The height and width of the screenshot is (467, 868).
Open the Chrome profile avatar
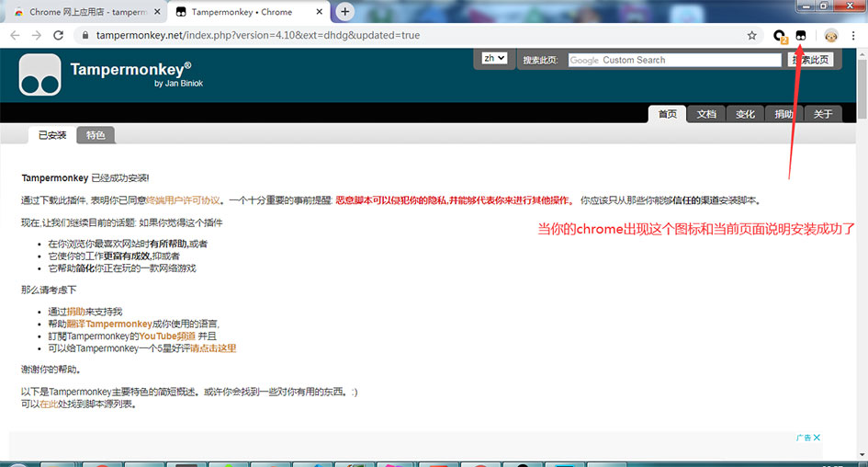coord(830,35)
